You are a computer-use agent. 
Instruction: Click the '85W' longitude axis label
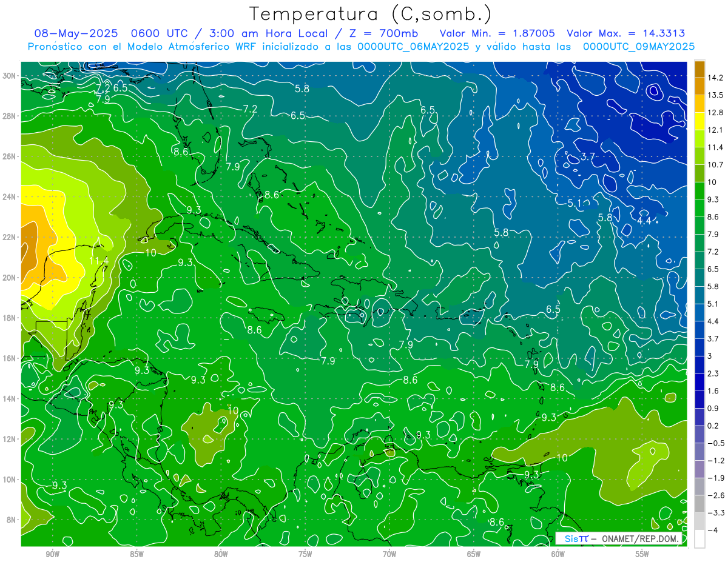(x=136, y=554)
